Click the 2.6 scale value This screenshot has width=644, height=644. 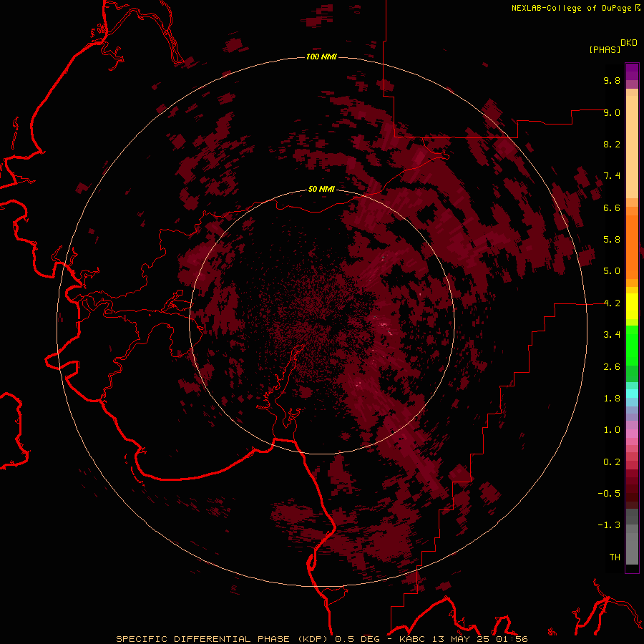click(x=612, y=367)
